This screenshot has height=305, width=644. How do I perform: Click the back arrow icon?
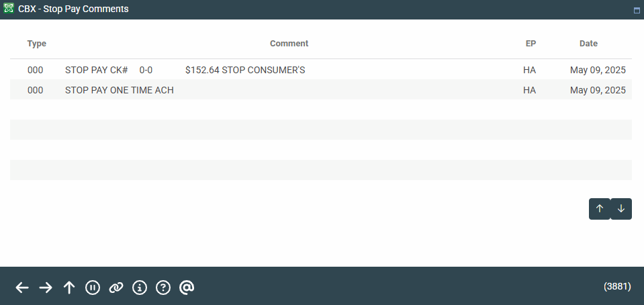coord(22,288)
